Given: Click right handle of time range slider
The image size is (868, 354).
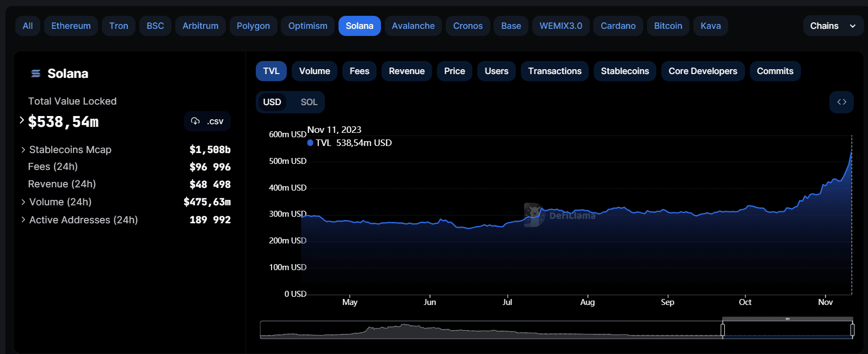Looking at the screenshot, I should (x=852, y=329).
